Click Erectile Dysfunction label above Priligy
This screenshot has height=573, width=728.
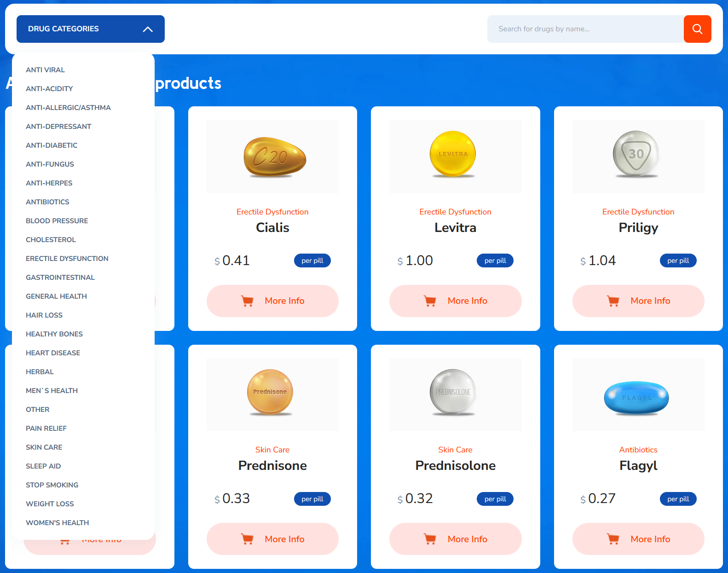[x=638, y=212]
